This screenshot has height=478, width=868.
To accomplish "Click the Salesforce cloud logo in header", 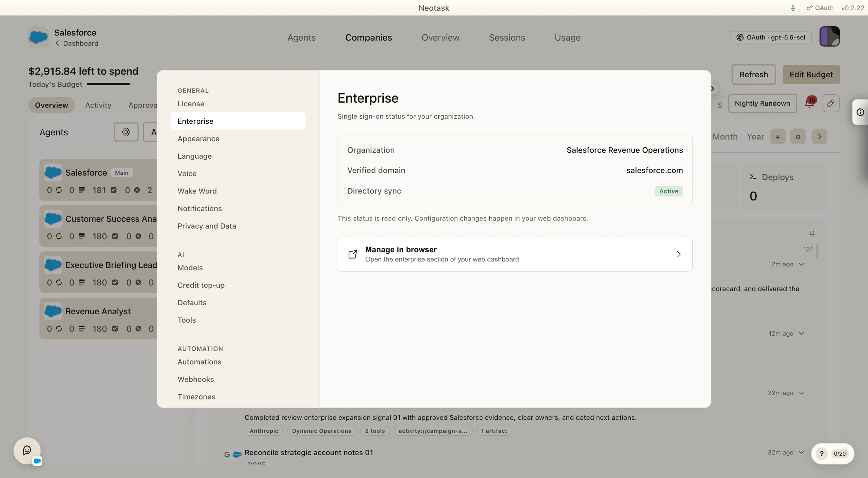I will (x=38, y=37).
